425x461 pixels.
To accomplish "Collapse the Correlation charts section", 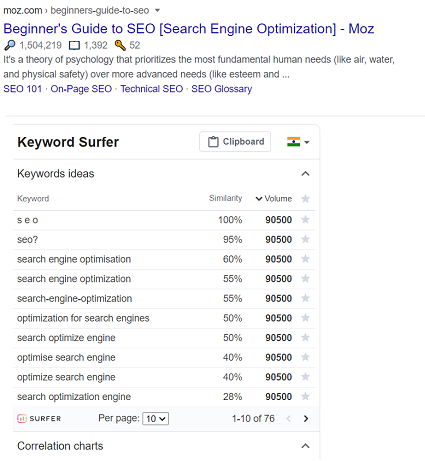I will (305, 446).
